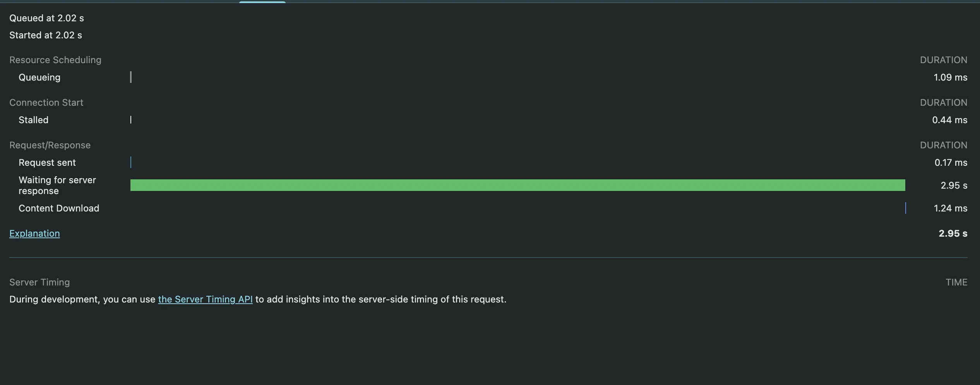Click the Queueing timing marker bar
This screenshot has height=385, width=980.
pyautogui.click(x=131, y=77)
